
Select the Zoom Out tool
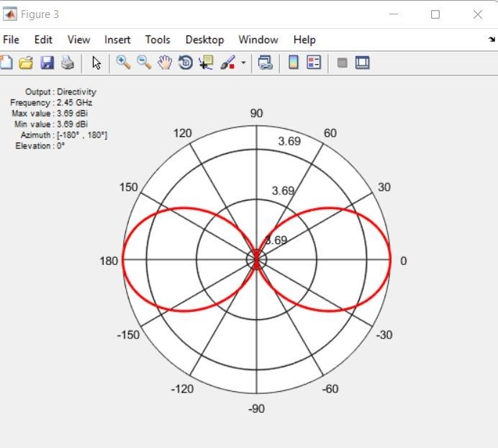point(144,63)
